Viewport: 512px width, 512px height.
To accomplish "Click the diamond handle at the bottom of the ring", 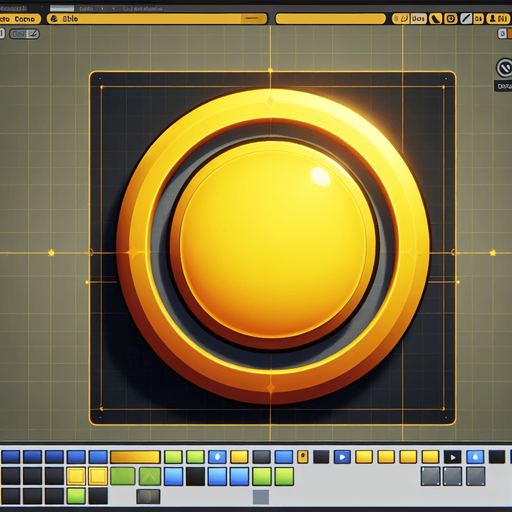I will [x=270, y=388].
